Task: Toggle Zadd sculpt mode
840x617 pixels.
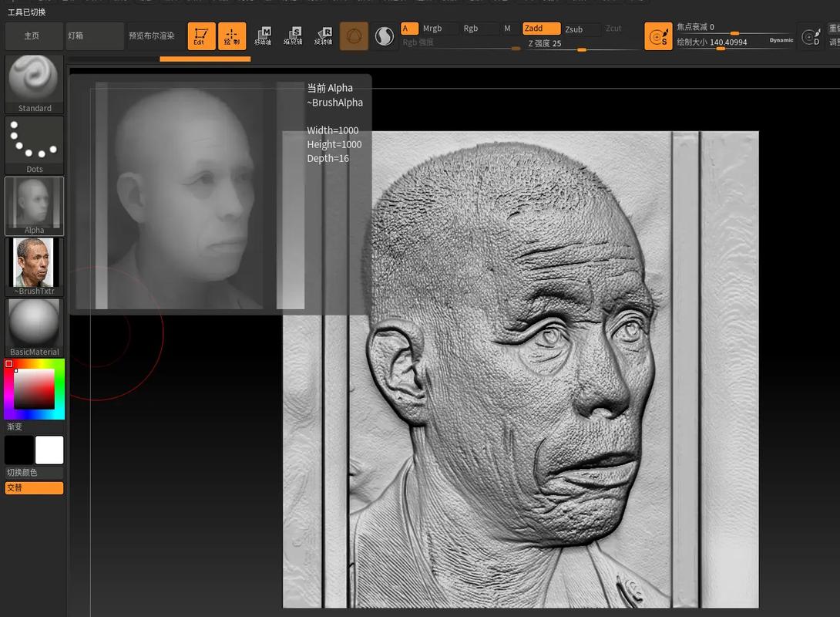Action: tap(541, 29)
